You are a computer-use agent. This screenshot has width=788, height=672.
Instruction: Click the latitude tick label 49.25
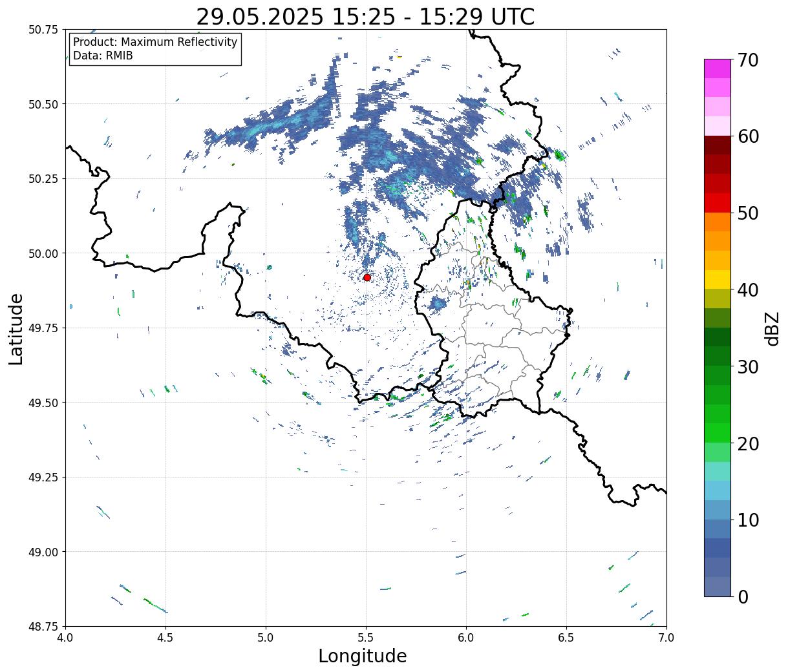click(43, 478)
